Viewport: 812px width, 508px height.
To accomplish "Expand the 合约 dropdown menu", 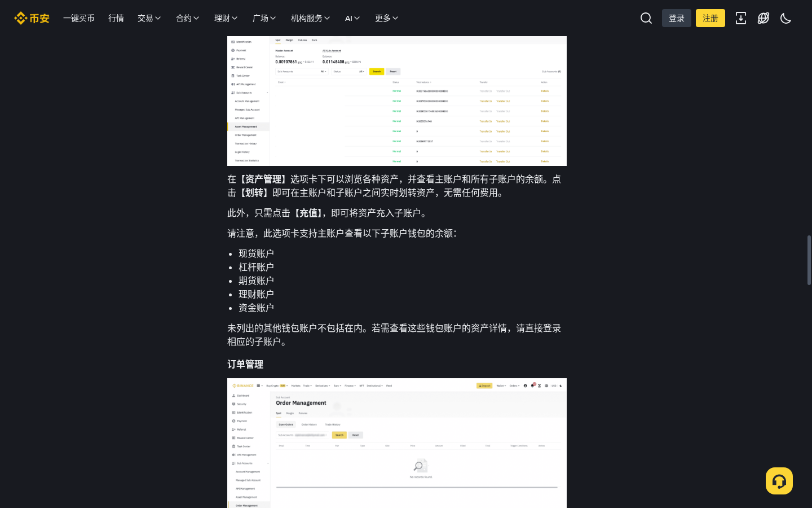I will click(188, 18).
